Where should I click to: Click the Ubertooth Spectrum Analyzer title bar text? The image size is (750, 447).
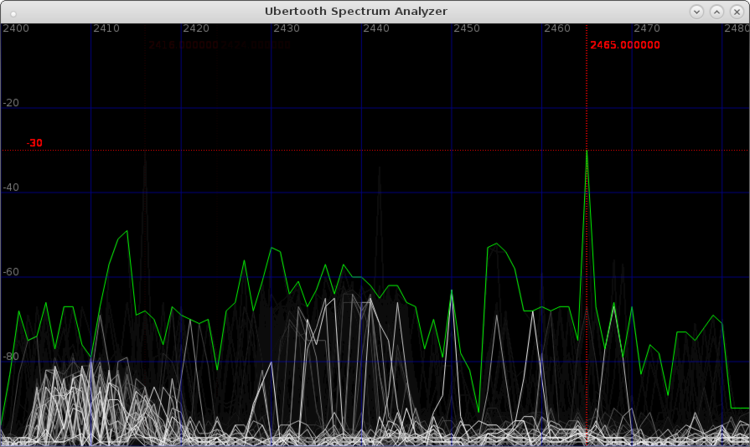pos(355,11)
